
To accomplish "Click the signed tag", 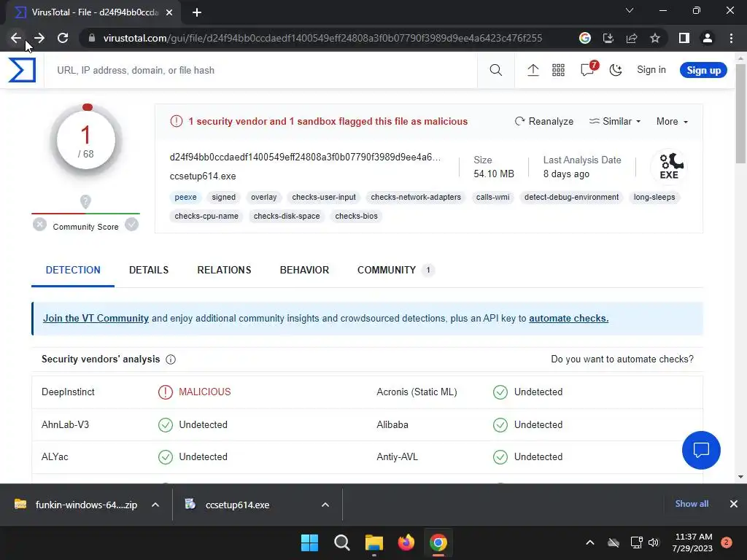I will pos(223,197).
